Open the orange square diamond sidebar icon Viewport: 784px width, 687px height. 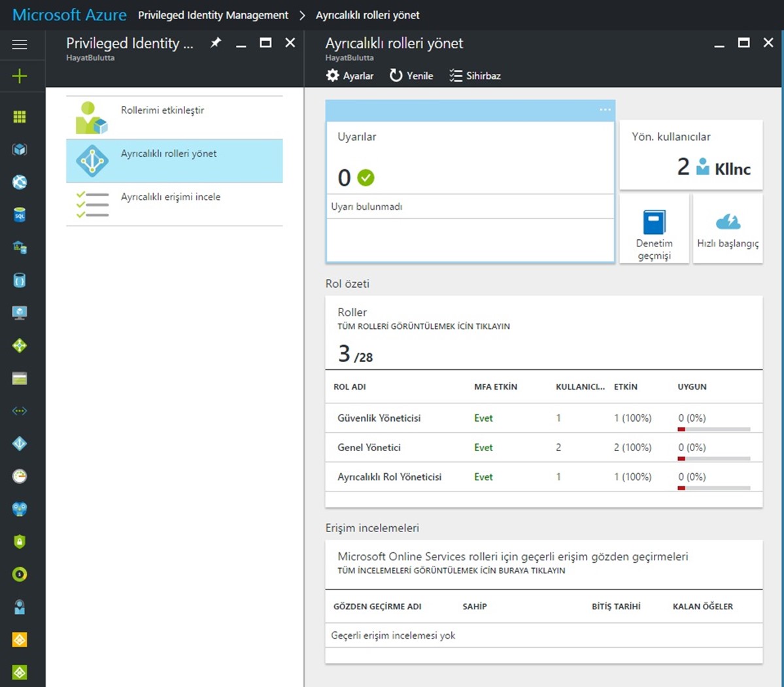[x=20, y=639]
